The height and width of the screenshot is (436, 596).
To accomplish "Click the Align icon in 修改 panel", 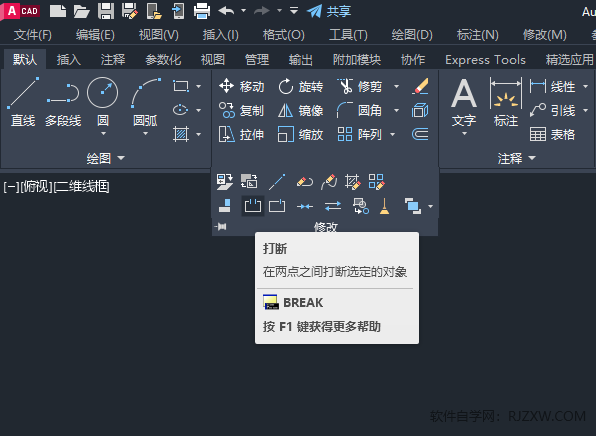I will [x=225, y=206].
